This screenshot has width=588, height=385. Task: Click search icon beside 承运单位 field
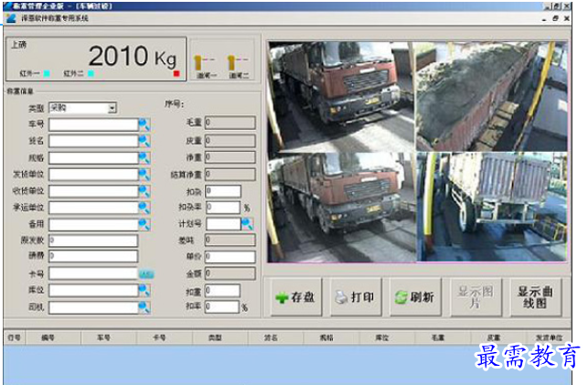[x=144, y=208]
